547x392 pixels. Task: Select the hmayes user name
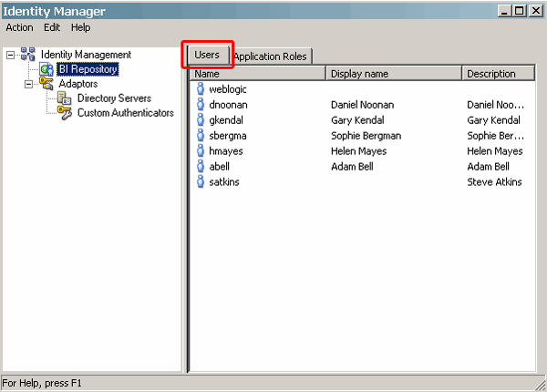[x=226, y=151]
